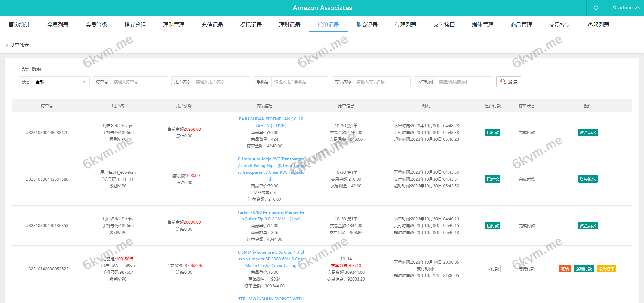Click 取消订单 cancel order button
644x303 pixels.
click(606, 269)
